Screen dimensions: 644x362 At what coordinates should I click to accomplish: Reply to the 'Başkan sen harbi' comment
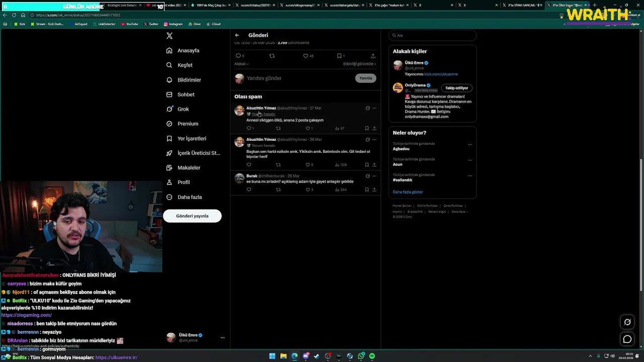[x=249, y=164]
